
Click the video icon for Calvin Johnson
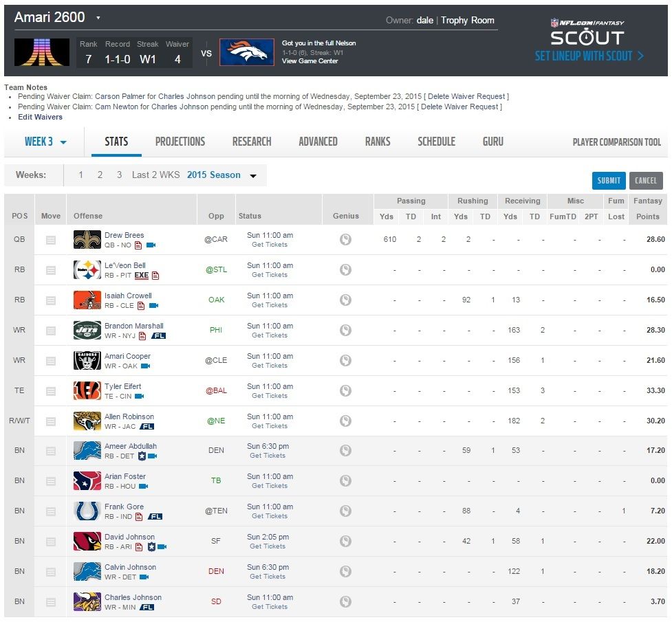click(x=144, y=577)
